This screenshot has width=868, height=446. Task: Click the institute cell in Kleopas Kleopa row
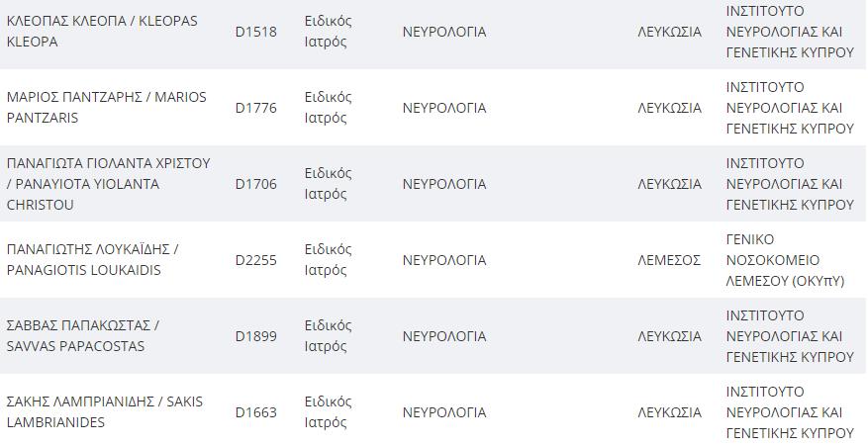pyautogui.click(x=790, y=32)
